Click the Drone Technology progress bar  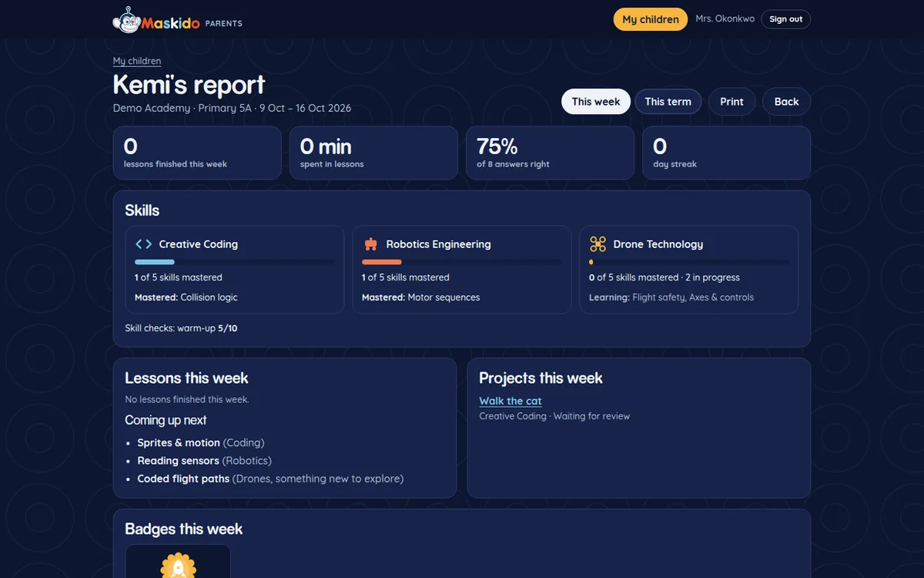pyautogui.click(x=689, y=262)
